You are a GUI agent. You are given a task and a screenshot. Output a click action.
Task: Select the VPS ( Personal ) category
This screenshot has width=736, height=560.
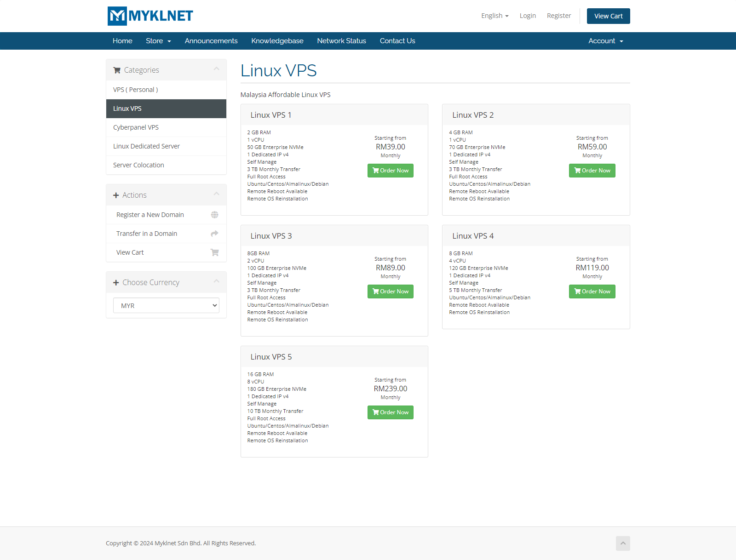point(166,90)
